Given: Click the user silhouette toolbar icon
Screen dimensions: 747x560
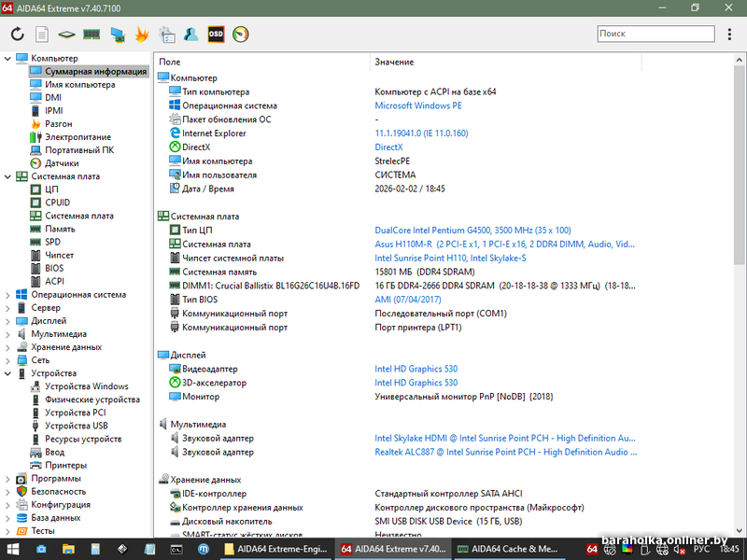Looking at the screenshot, I should click(190, 35).
